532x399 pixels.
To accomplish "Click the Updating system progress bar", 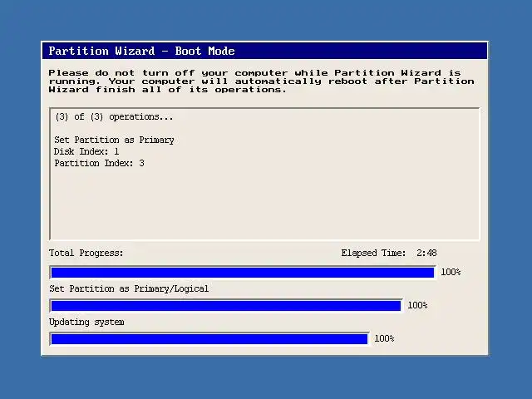I will pos(209,339).
